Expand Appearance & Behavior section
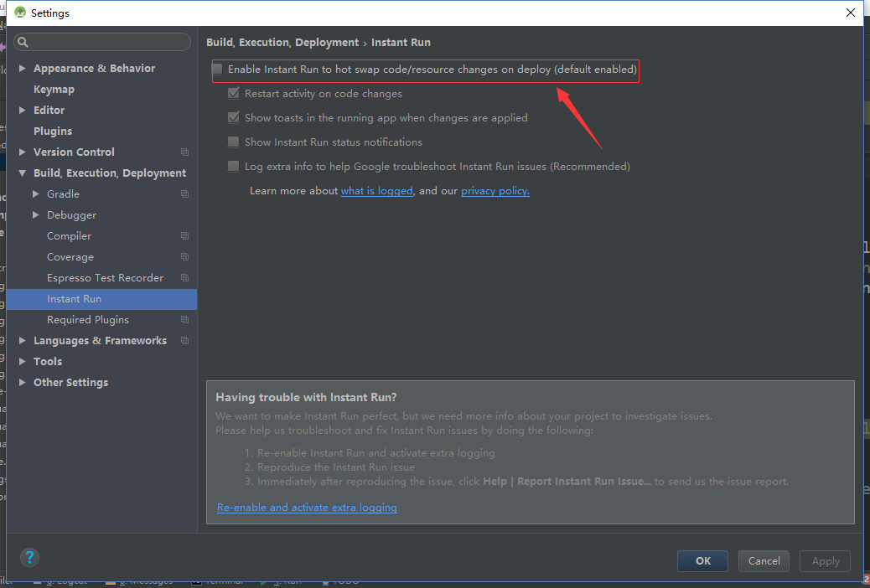The image size is (870, 588). 22,68
